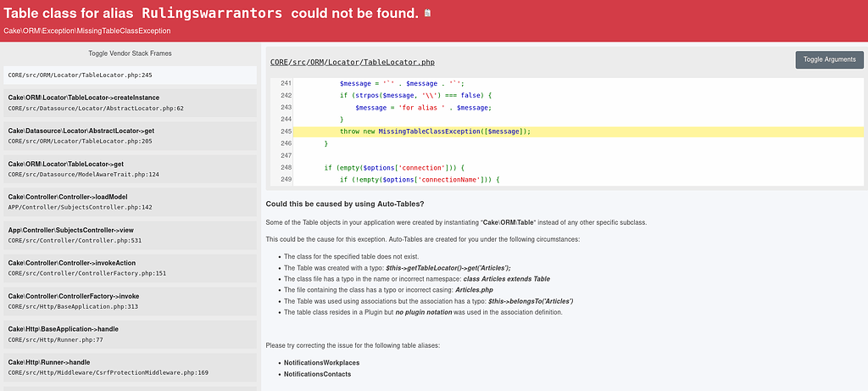The width and height of the screenshot is (868, 391).
Task: Select the Controller->invokeAction stack frame
Action: (x=130, y=268)
